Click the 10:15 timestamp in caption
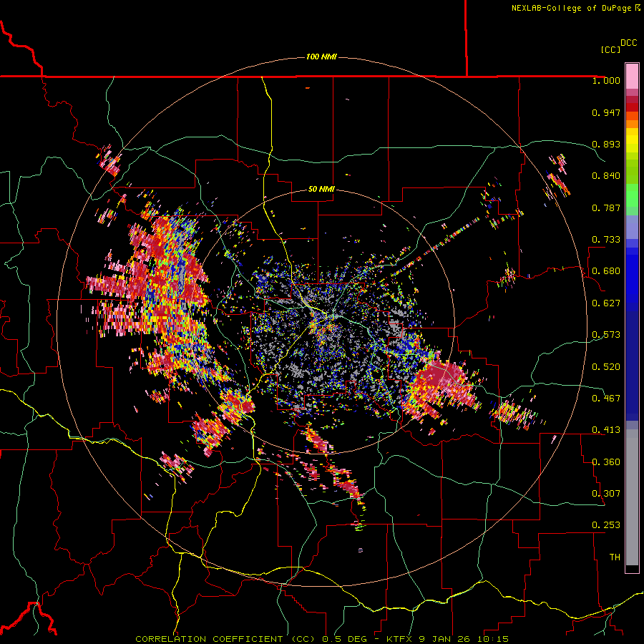This screenshot has width=644, height=644. point(493,639)
